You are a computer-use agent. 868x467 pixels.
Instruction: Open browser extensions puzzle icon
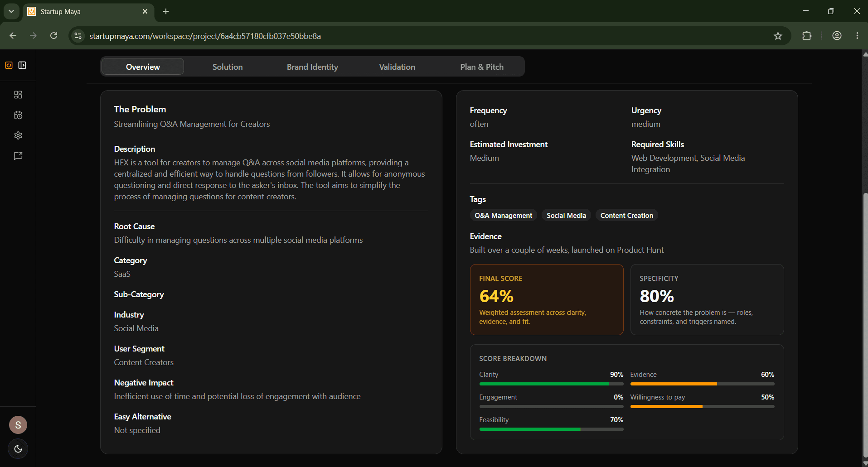click(807, 36)
